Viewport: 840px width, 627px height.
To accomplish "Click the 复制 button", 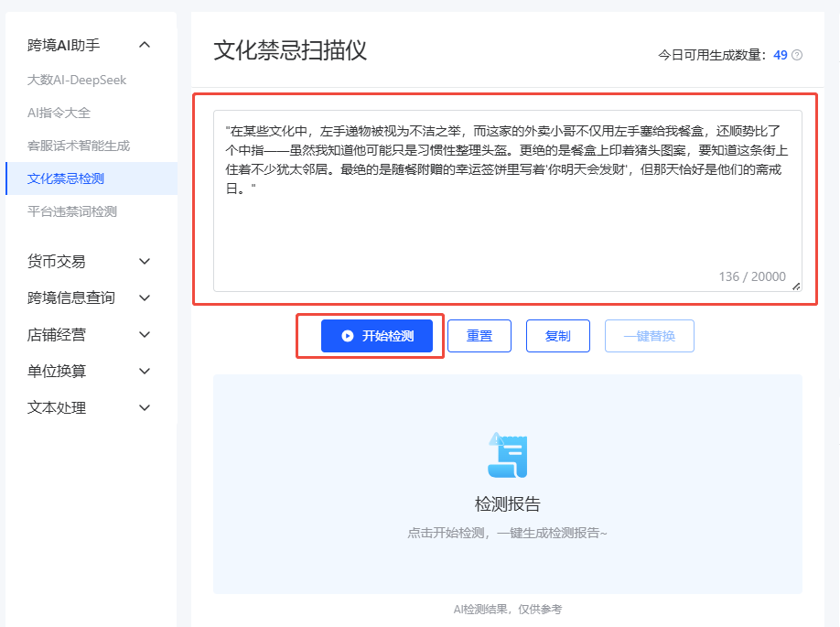I will pyautogui.click(x=557, y=336).
